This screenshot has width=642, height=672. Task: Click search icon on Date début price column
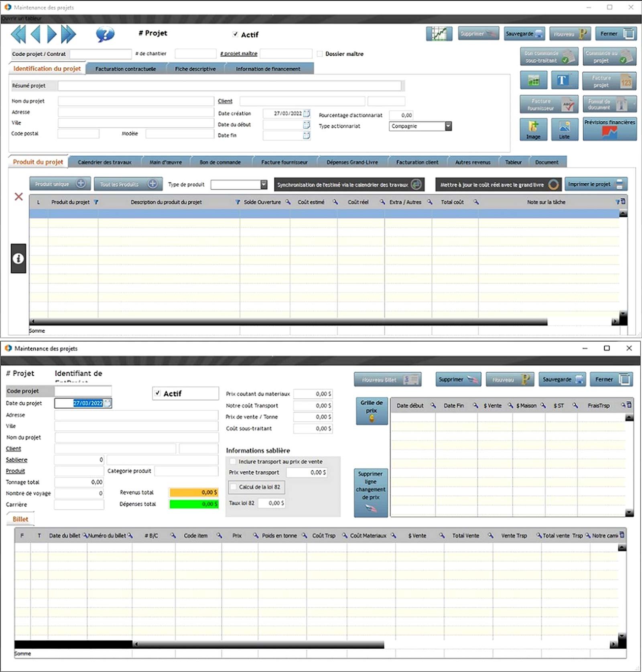pos(433,405)
